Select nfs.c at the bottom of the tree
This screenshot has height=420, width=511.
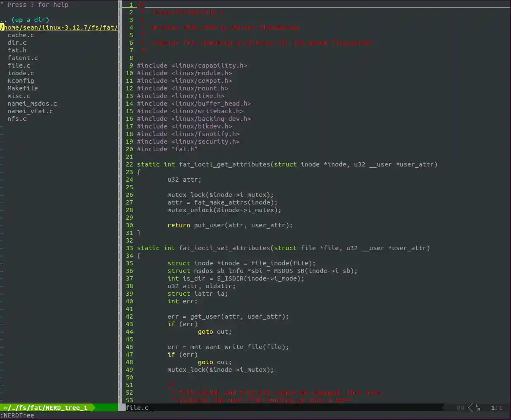[x=16, y=119]
